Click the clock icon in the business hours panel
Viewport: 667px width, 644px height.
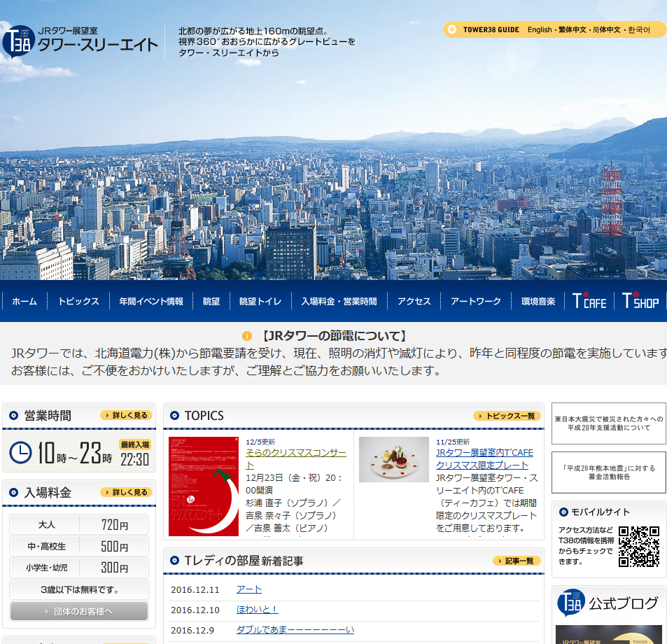click(x=20, y=452)
